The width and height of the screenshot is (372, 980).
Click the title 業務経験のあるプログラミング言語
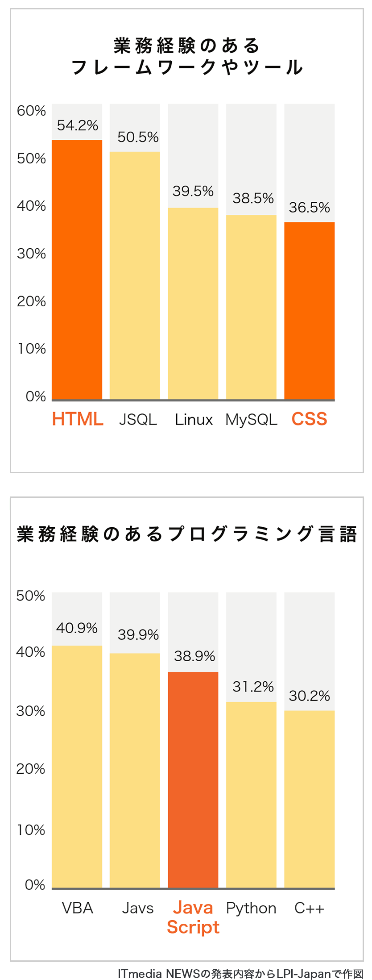tap(187, 534)
